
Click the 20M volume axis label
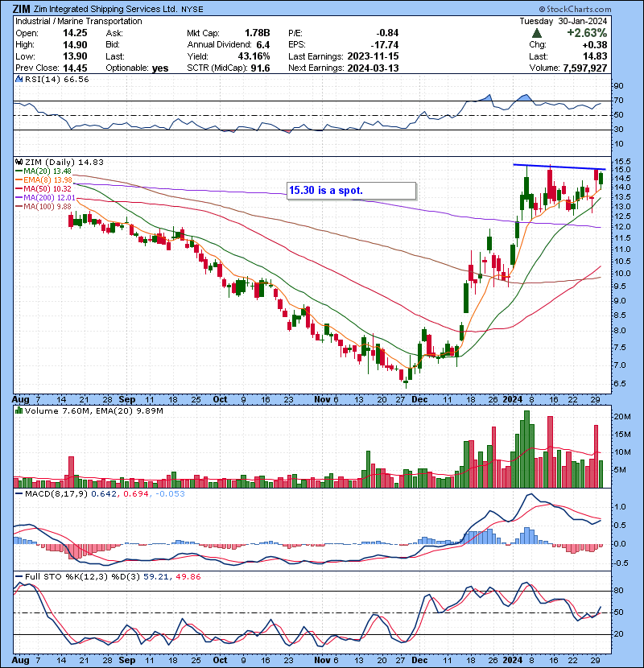coord(621,417)
